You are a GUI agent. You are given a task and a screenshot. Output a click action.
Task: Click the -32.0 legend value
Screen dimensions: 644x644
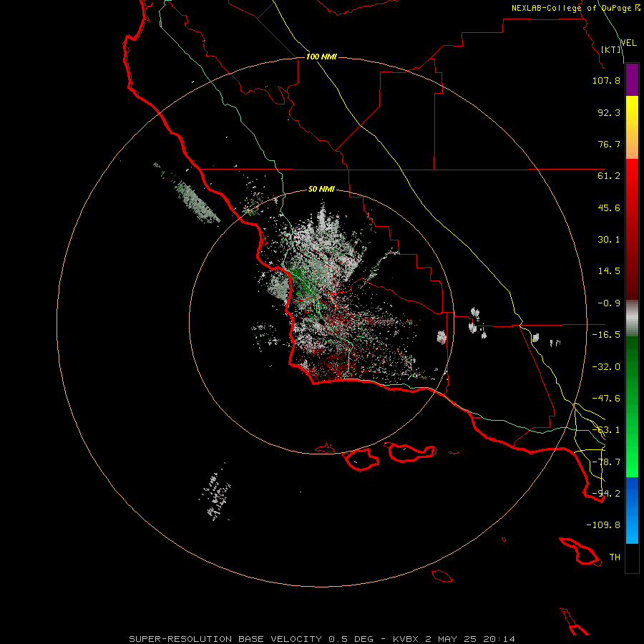click(x=606, y=367)
